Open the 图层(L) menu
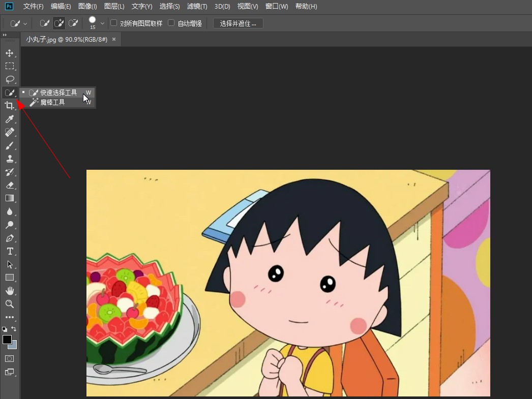The height and width of the screenshot is (399, 532). (x=114, y=7)
